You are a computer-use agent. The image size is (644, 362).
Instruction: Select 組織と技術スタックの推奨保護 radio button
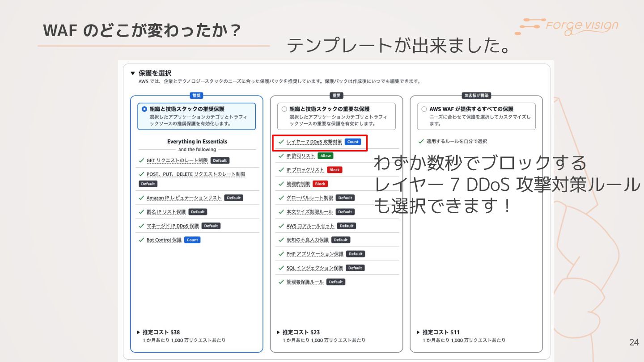coord(144,109)
